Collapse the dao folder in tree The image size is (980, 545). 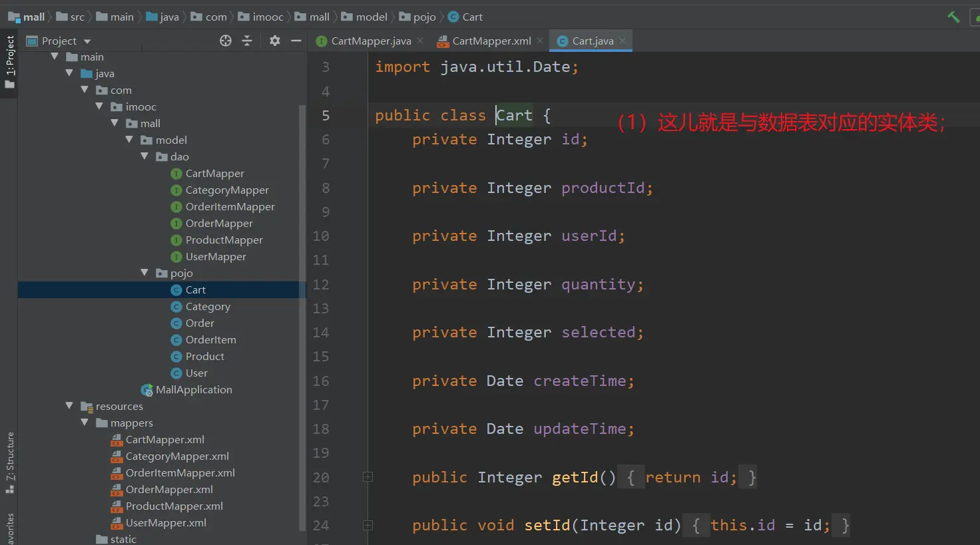point(145,156)
